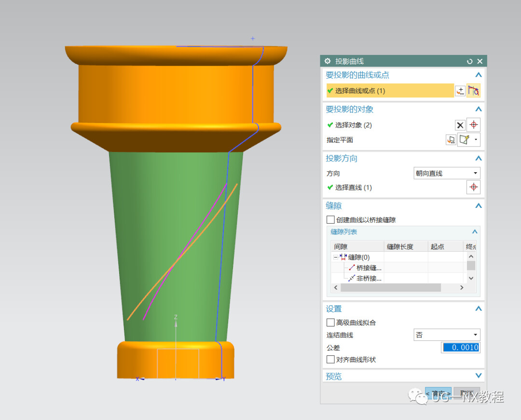The image size is (521, 420).
Task: Reset the 投影曲线 dialog with the reset icon
Action: 469,61
